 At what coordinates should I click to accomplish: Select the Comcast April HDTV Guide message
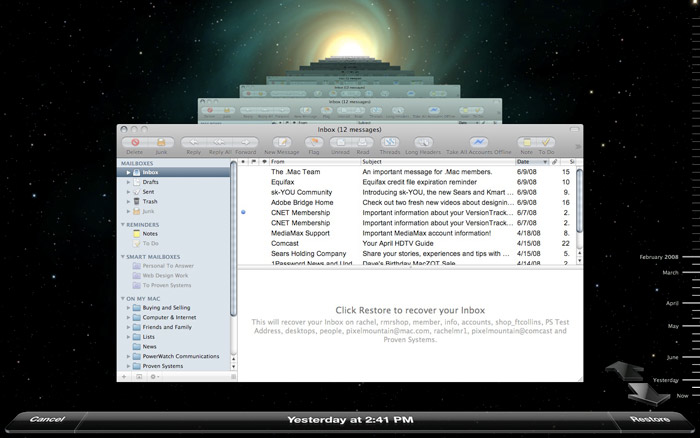(x=407, y=243)
